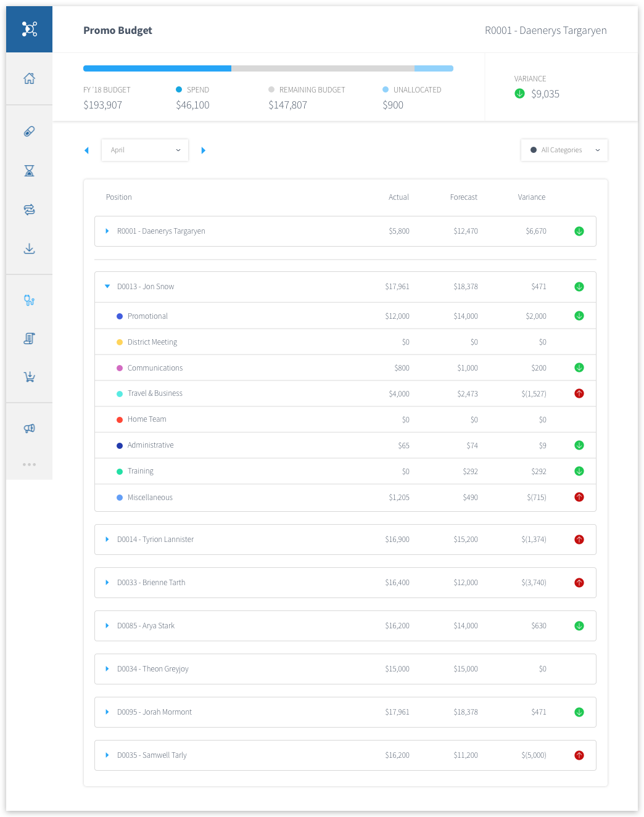644x817 pixels.
Task: Click the $2,473 forecast for Travel & Business
Action: 468,394
